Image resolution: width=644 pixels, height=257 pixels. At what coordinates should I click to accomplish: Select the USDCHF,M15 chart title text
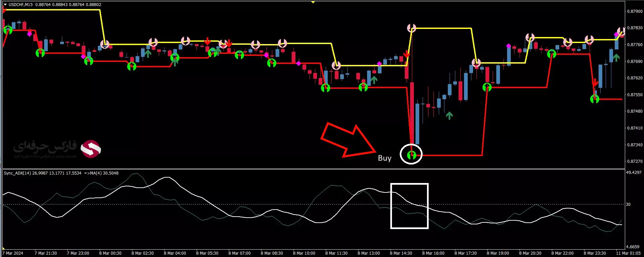[x=21, y=5]
